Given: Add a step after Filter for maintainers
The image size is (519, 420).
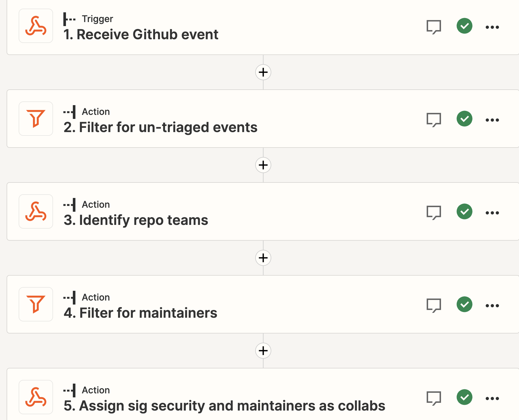Looking at the screenshot, I should [263, 351].
